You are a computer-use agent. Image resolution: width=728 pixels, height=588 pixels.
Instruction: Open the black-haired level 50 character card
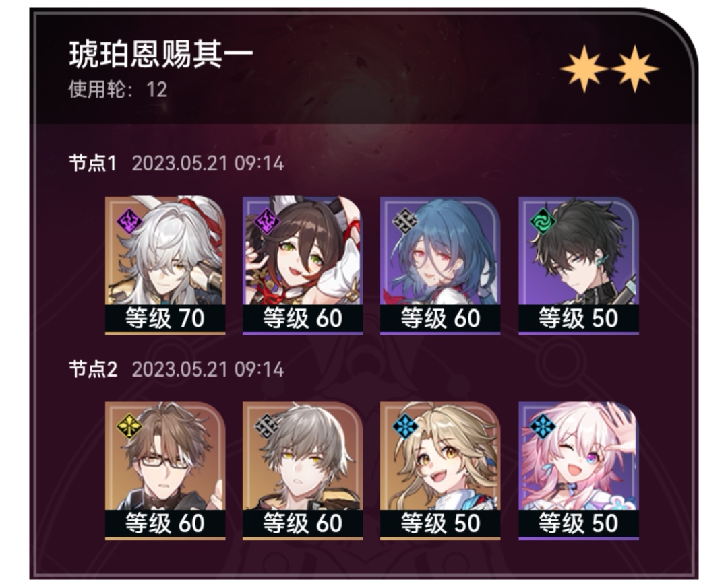[x=578, y=265]
